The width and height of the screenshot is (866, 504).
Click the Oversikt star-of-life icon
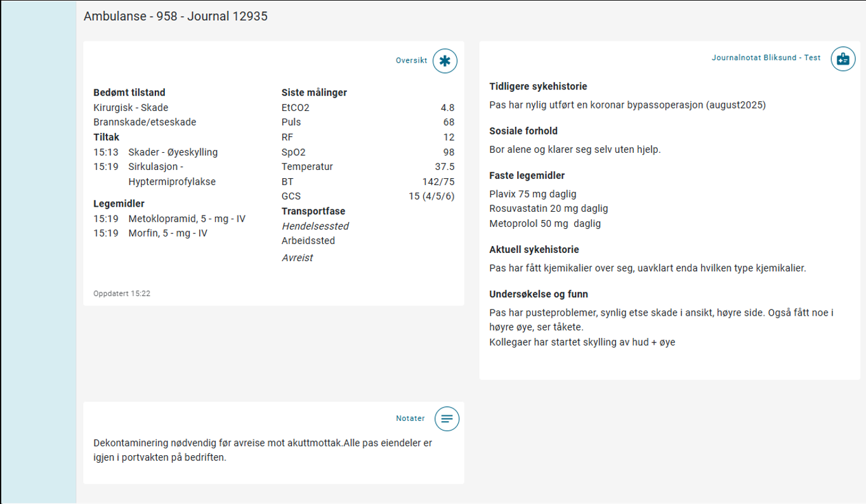[445, 61]
